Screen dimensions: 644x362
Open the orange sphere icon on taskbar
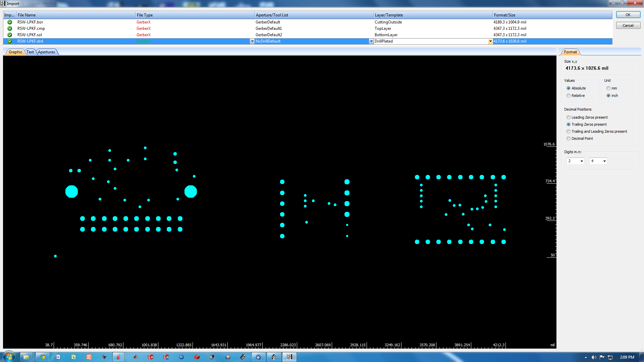(x=228, y=357)
